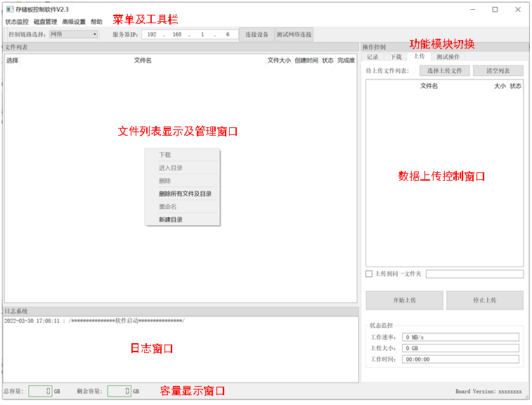Open the 帮助 menu
This screenshot has width=532, height=405.
pyautogui.click(x=96, y=22)
